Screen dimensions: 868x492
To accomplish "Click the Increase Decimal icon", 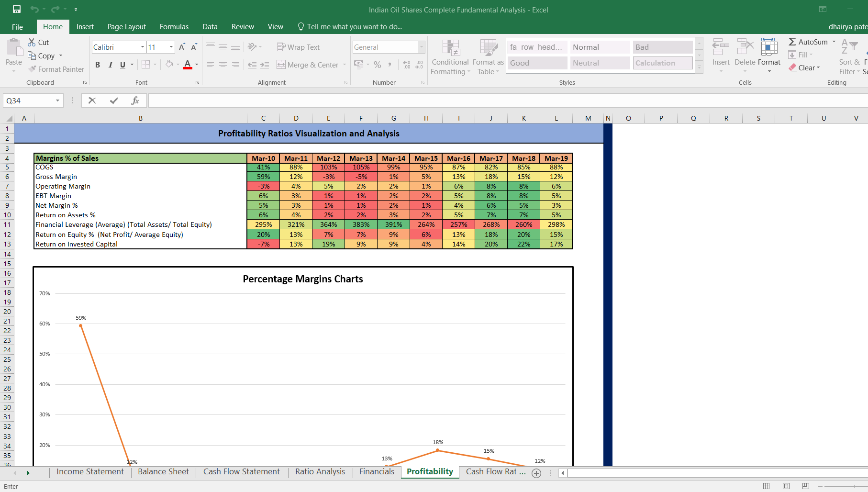I will pos(407,64).
